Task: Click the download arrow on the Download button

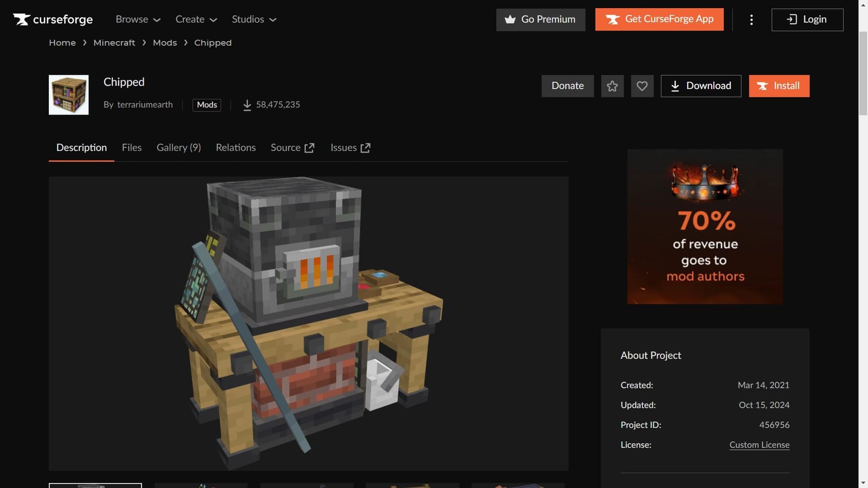Action: pyautogui.click(x=675, y=86)
